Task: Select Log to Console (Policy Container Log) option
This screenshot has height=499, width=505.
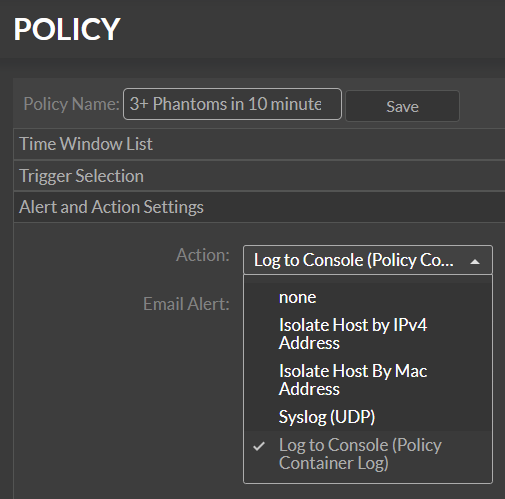Action: 368,454
